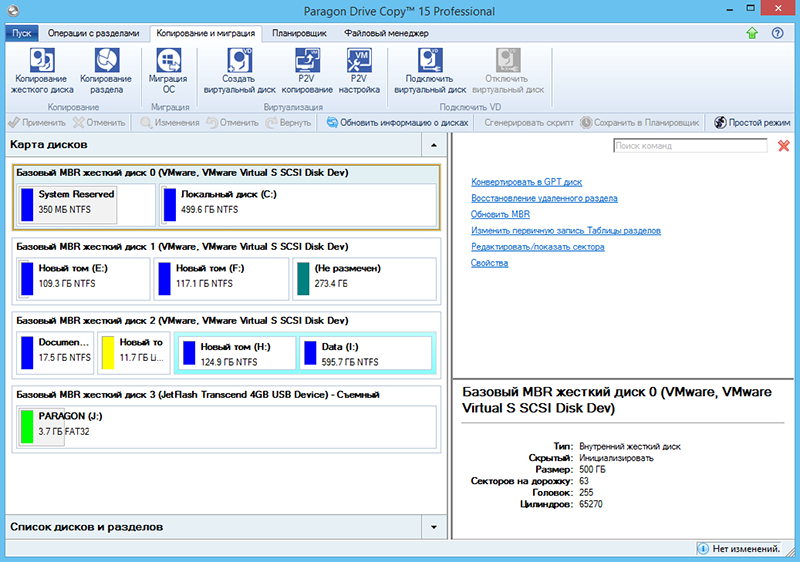Click the green home icon in title bar
The height and width of the screenshot is (562, 800).
click(x=752, y=33)
